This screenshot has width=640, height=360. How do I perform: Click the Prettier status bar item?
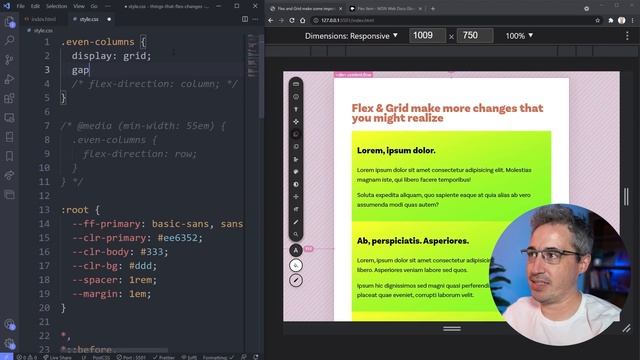tap(164, 357)
